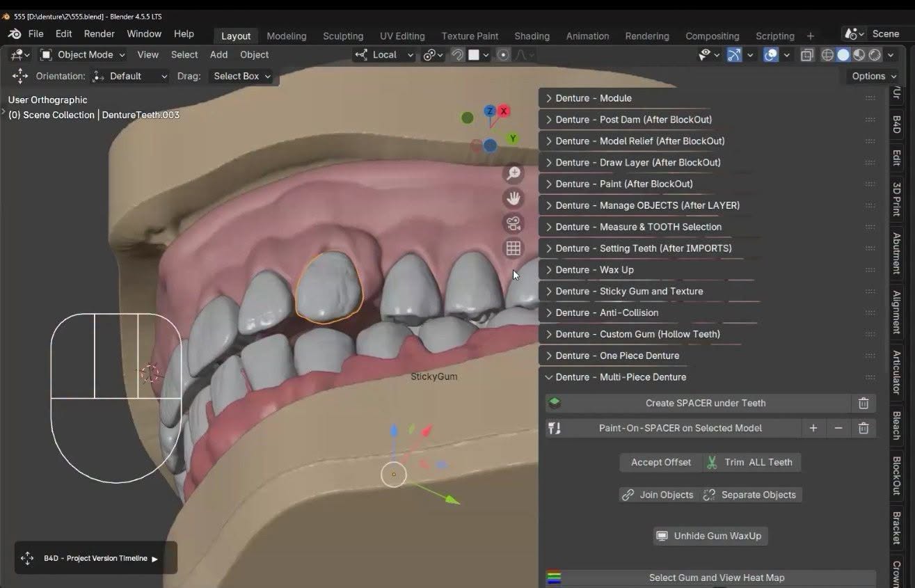Click the scene browse icon
Screen dimensions: 915x588
(x=854, y=33)
